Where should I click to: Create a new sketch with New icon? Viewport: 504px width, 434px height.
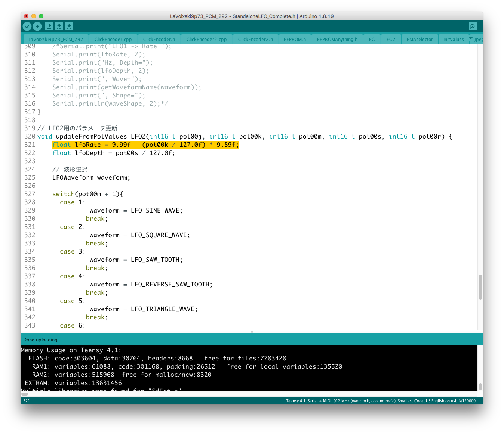point(49,26)
